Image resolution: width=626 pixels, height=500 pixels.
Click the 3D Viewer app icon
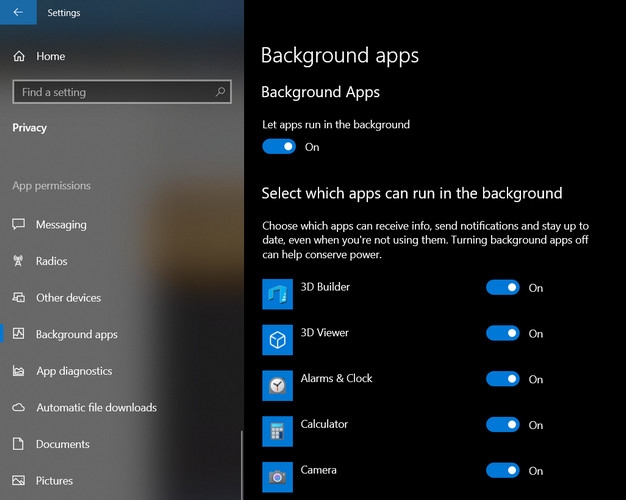point(277,340)
